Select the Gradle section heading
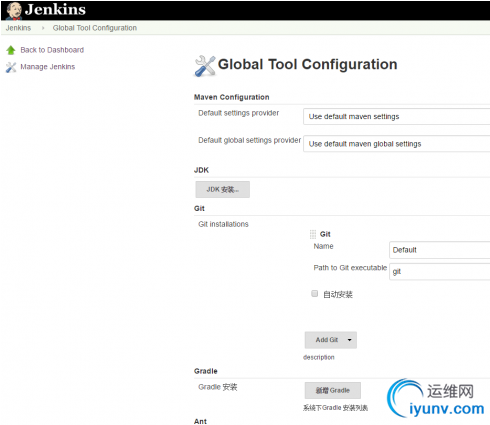This screenshot has width=490, height=425. [x=206, y=371]
